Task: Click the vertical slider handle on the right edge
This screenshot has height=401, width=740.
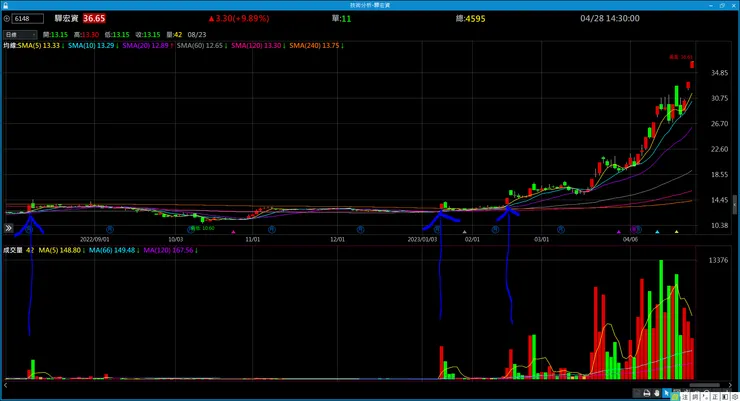Action: pyautogui.click(x=734, y=204)
